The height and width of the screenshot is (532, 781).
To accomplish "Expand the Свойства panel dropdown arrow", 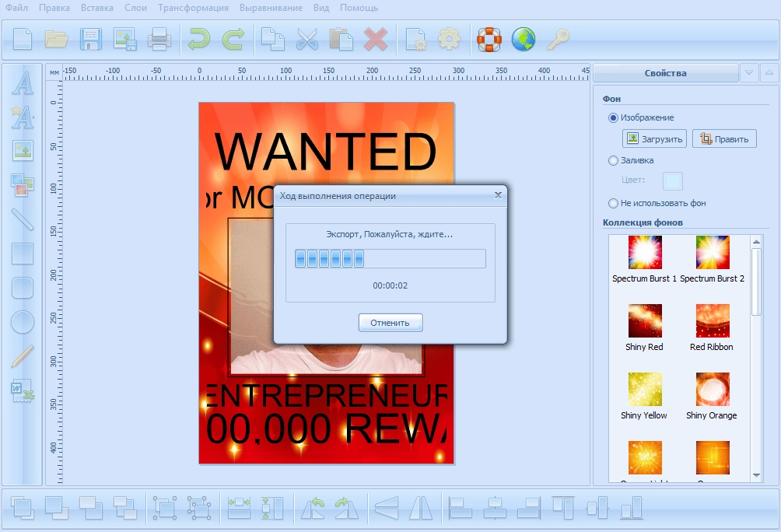I will tap(748, 73).
